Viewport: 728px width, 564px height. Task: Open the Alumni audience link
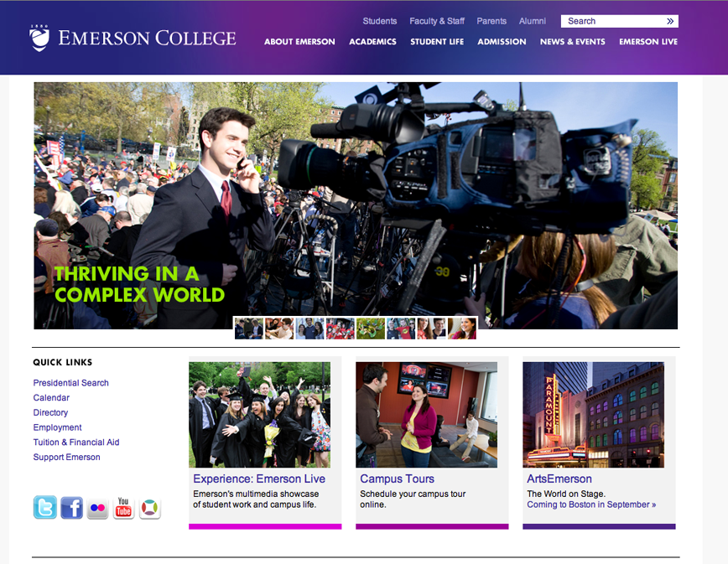click(x=533, y=21)
